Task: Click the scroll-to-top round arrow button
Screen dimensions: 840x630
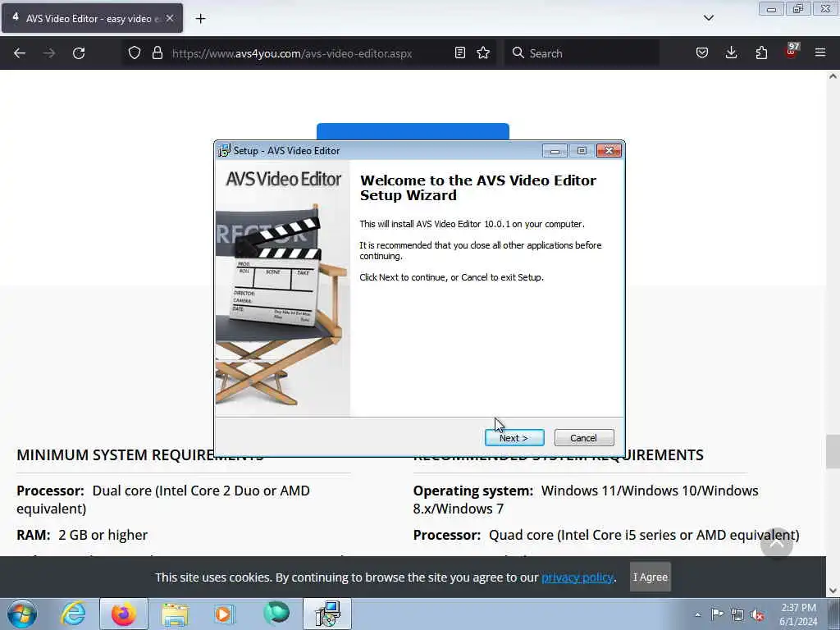Action: [x=776, y=543]
